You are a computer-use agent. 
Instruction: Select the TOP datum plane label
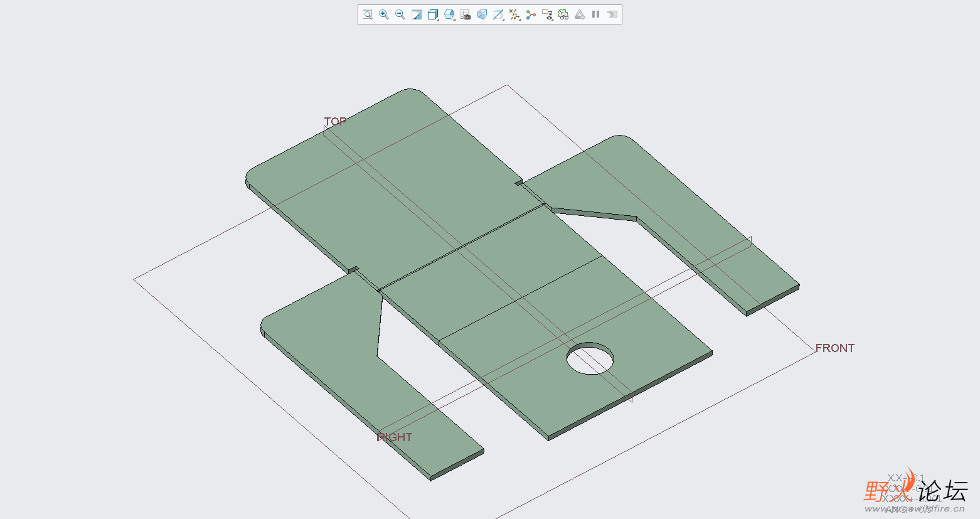[335, 121]
